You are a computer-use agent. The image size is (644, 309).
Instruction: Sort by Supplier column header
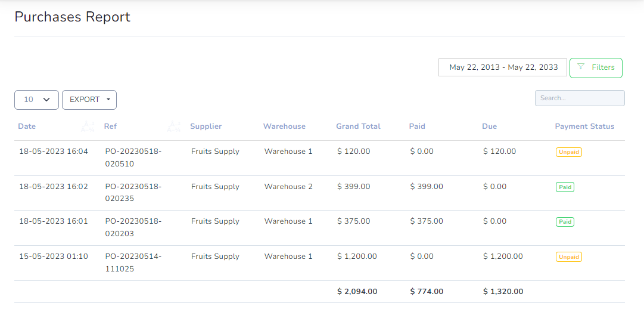click(206, 126)
